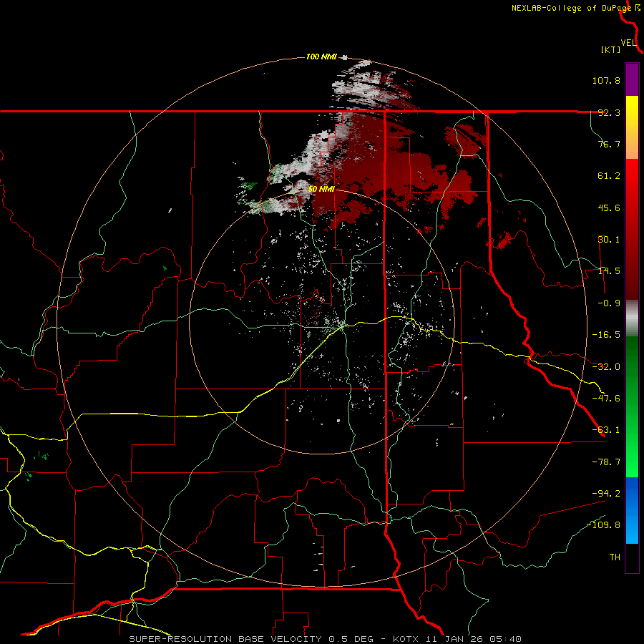644x644 pixels.
Task: Click the 61.2 legend value
Action: click(x=609, y=176)
